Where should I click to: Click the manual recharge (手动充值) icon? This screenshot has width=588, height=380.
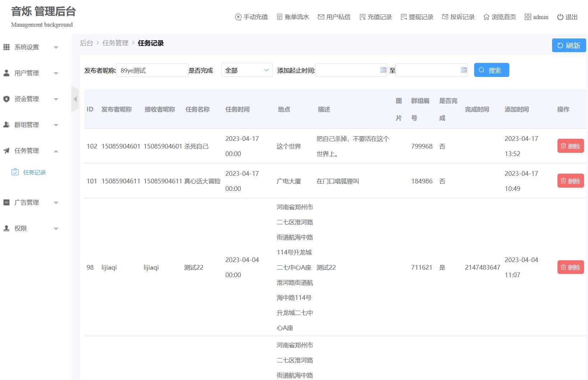pyautogui.click(x=238, y=17)
